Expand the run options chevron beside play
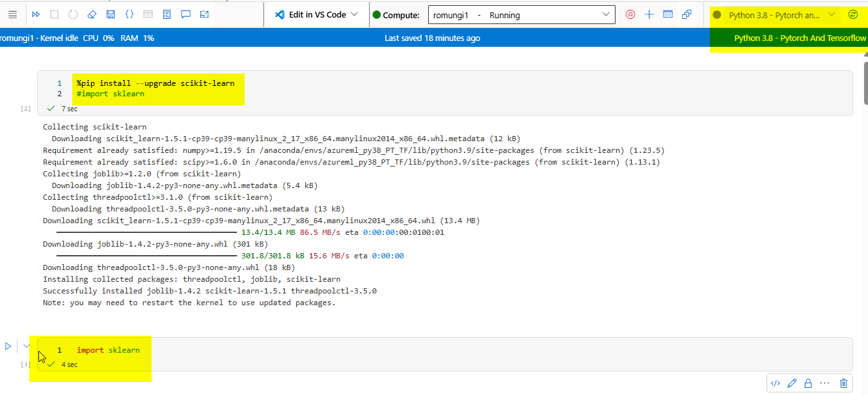This screenshot has height=395, width=868. pyautogui.click(x=27, y=346)
